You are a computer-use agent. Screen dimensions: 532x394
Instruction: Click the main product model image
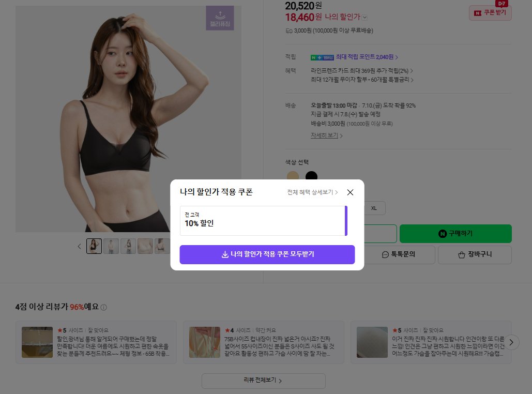pos(128,119)
